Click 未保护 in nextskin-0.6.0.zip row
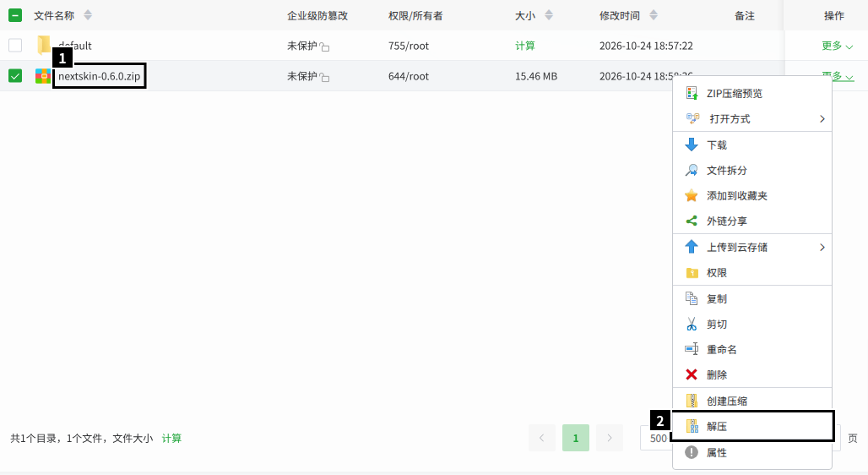This screenshot has height=475, width=868. (x=301, y=76)
